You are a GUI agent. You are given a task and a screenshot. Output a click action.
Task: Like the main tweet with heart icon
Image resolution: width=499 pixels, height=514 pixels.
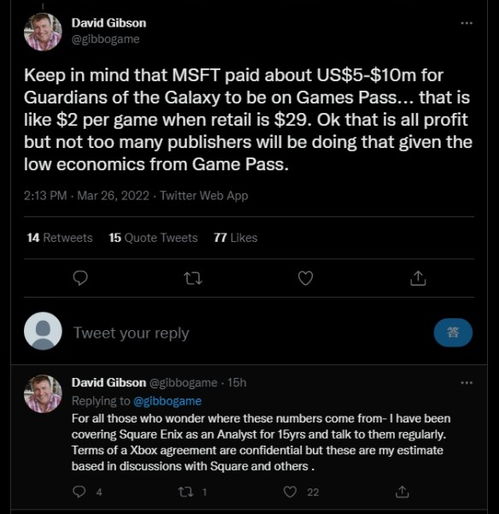305,278
